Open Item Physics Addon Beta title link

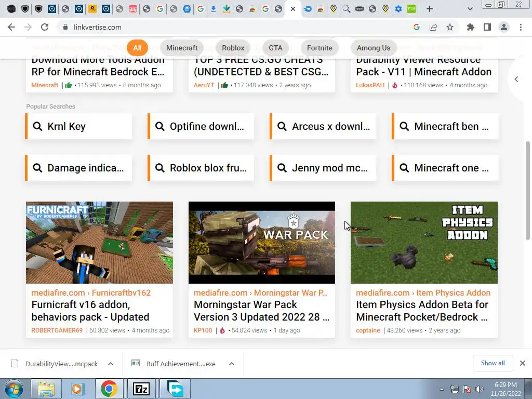click(422, 311)
